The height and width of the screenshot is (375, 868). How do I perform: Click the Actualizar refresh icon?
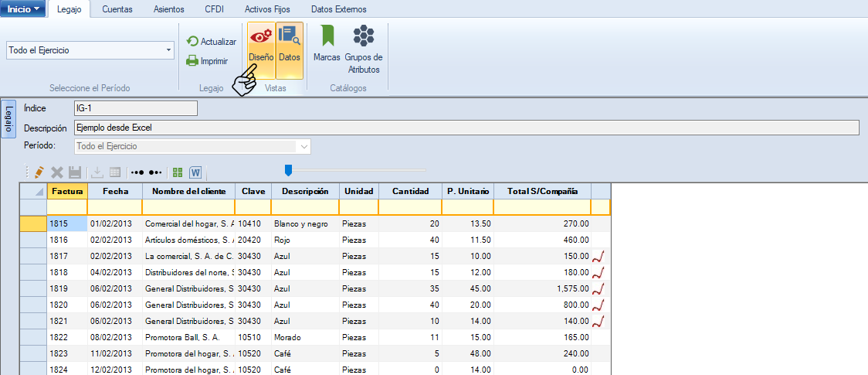[x=193, y=42]
